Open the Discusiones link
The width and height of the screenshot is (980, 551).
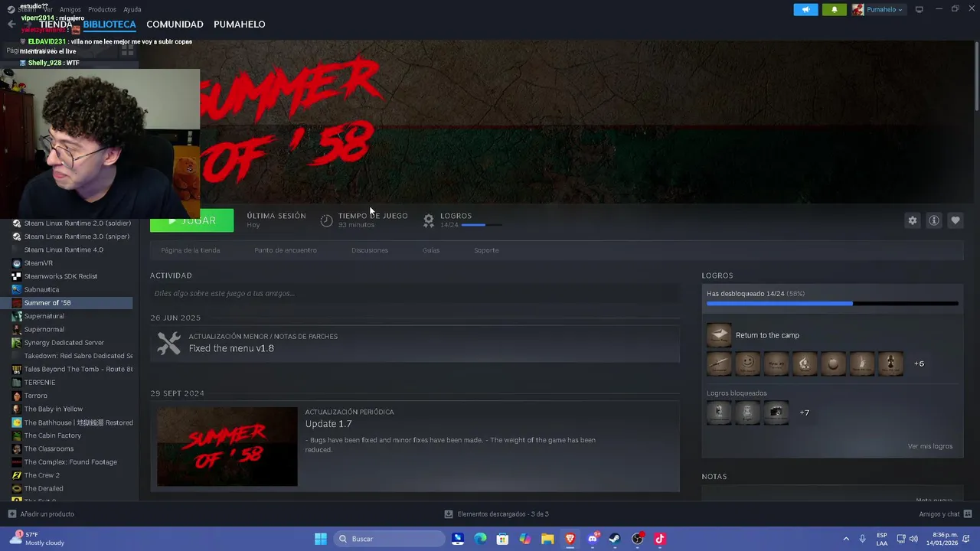coord(370,250)
